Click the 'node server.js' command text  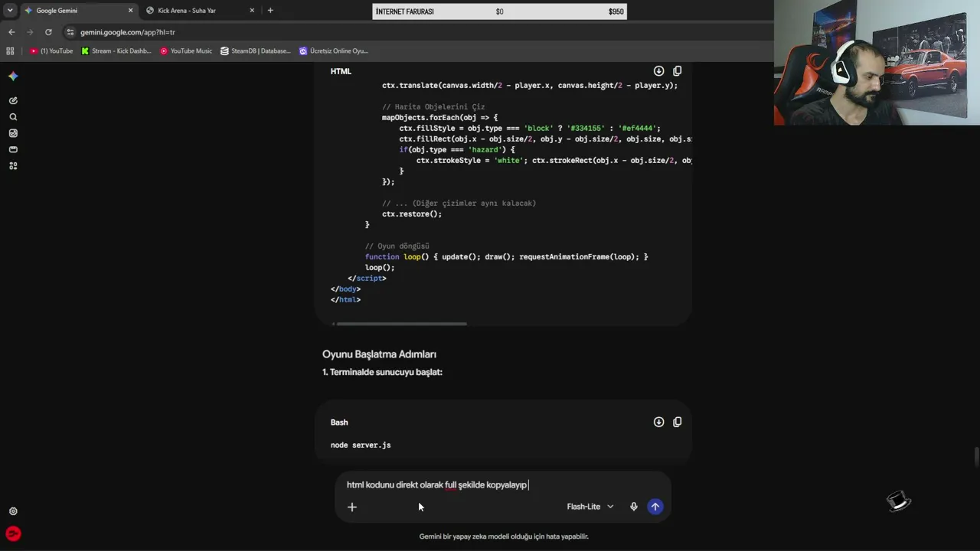(361, 445)
